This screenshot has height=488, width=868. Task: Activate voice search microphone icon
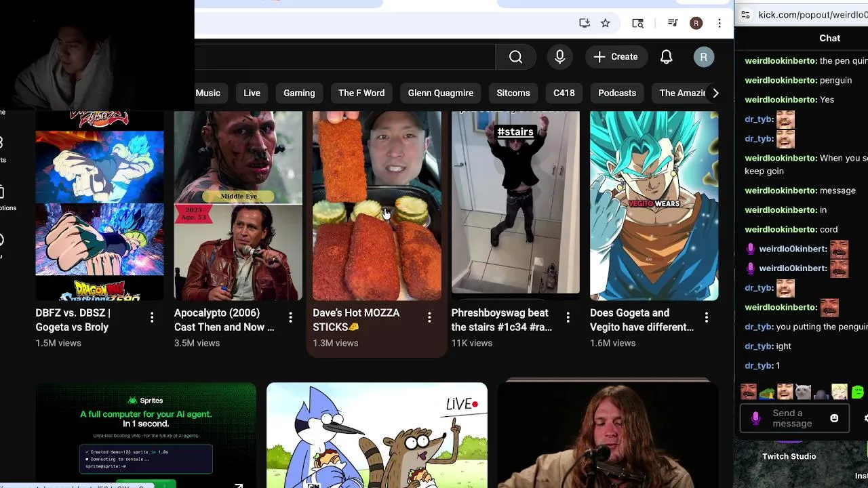(559, 57)
